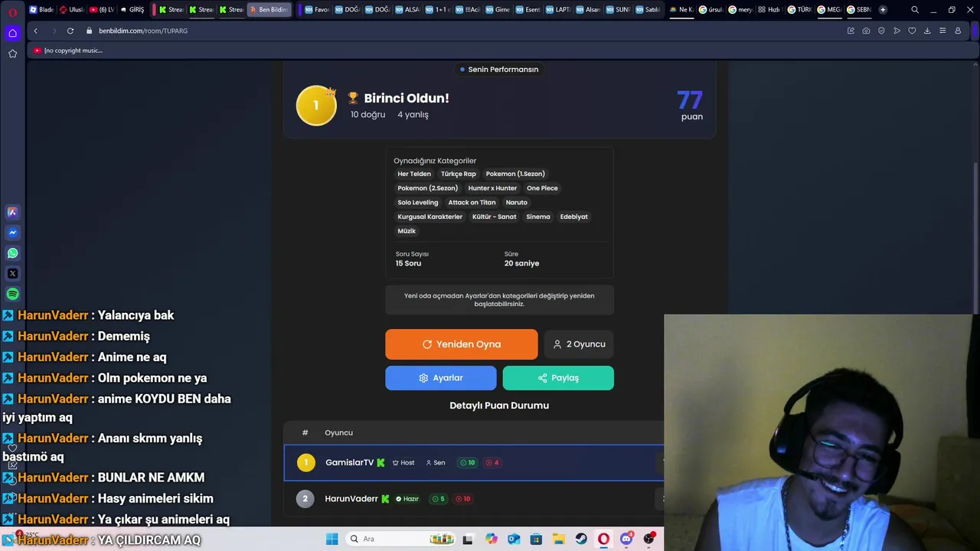Click the HarunVaderr player row
Screen dimensions: 980x551
[474, 499]
